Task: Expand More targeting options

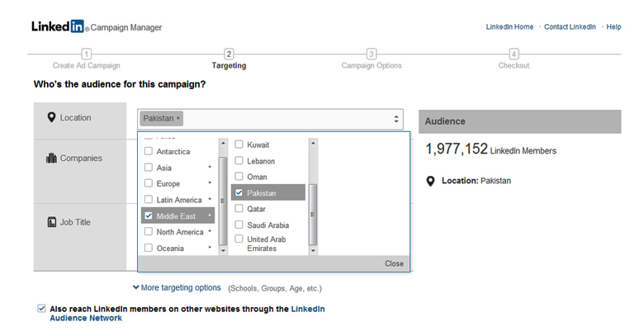Action: (177, 287)
